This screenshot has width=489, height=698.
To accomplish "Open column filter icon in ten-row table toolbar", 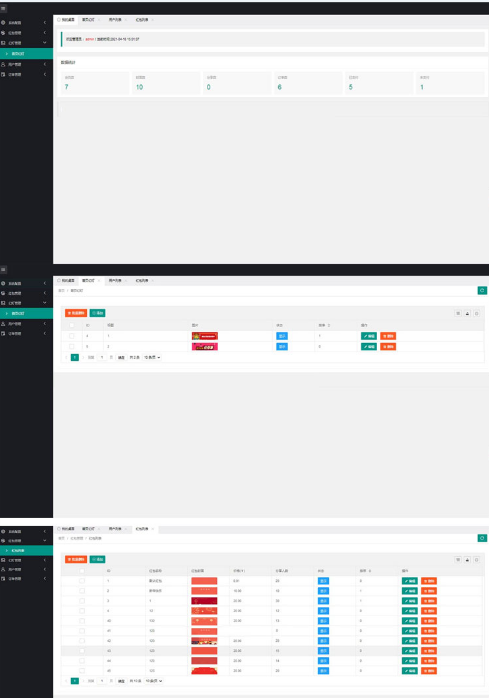I will [458, 560].
